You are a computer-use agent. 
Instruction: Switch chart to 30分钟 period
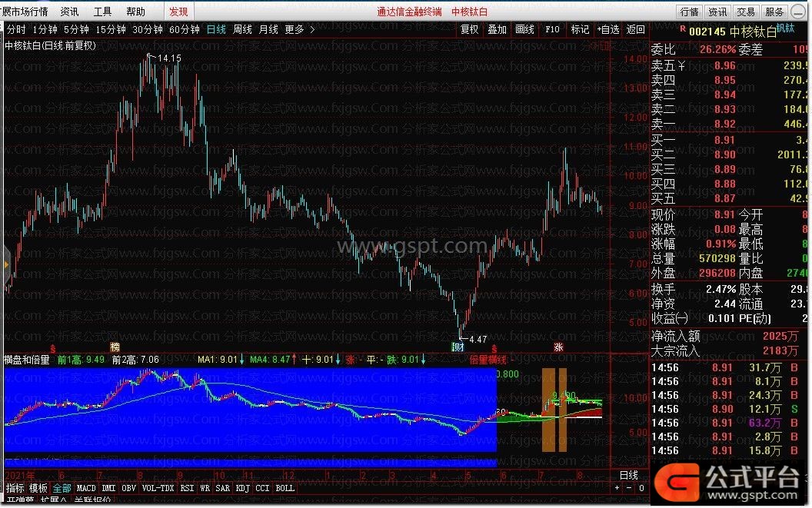148,29
